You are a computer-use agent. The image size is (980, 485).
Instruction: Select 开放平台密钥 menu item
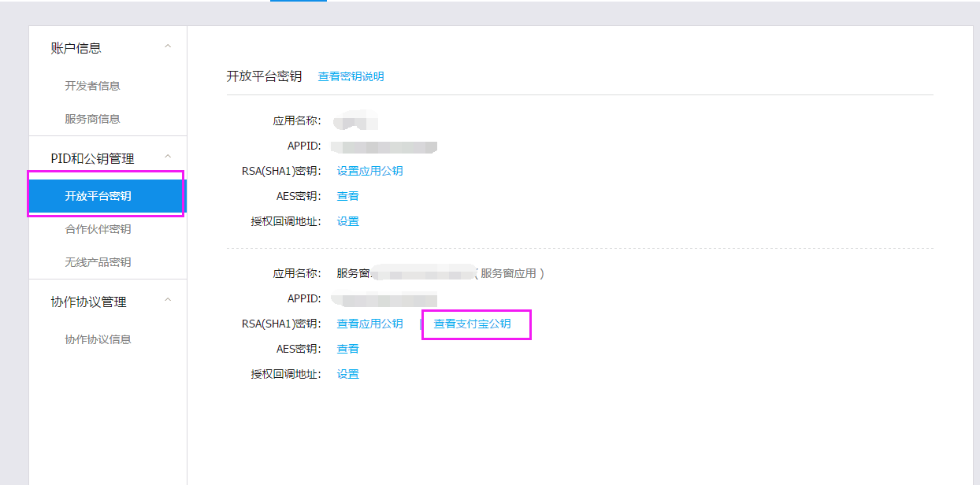coord(108,196)
